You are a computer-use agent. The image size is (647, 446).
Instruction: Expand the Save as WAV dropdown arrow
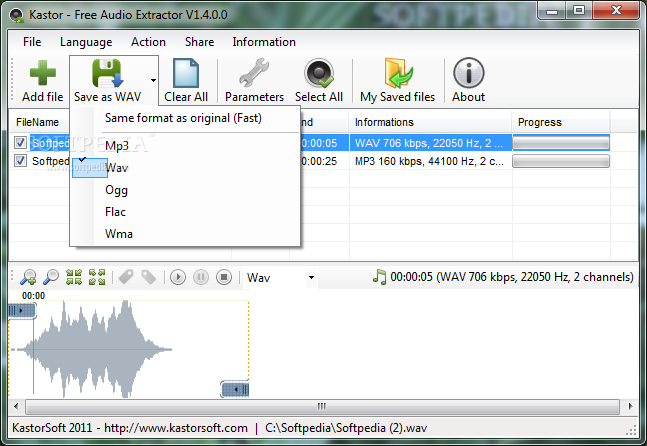point(153,80)
